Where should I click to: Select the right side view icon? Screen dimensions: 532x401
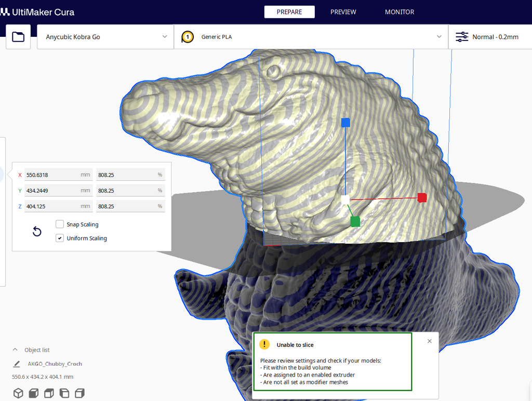79,393
